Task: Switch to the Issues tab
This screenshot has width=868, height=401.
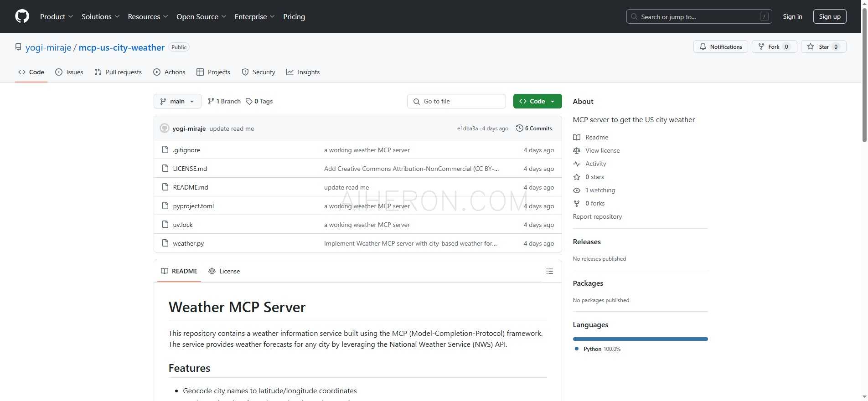Action: pos(69,72)
